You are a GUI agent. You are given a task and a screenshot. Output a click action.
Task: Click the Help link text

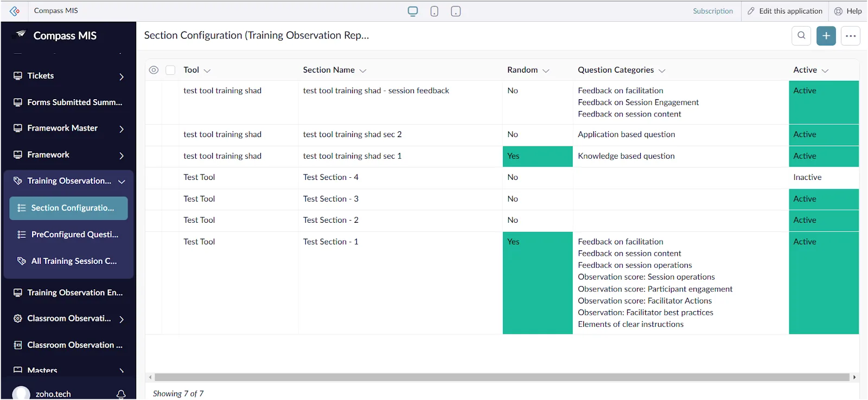point(854,11)
